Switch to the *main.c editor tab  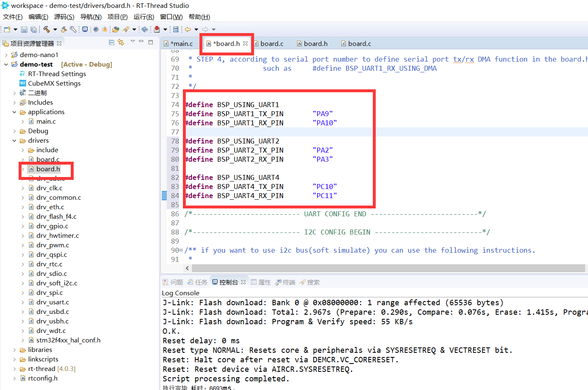179,43
